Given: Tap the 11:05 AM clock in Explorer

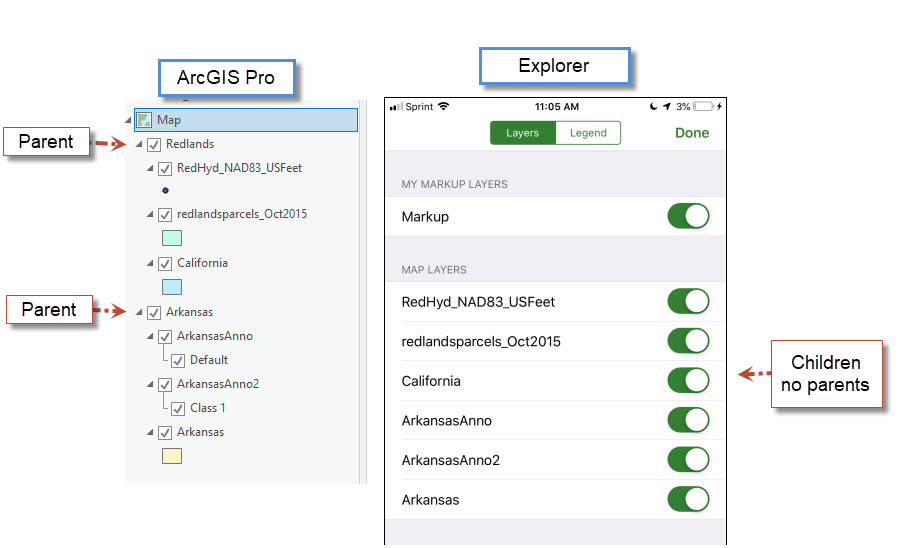Looking at the screenshot, I should pos(556,107).
